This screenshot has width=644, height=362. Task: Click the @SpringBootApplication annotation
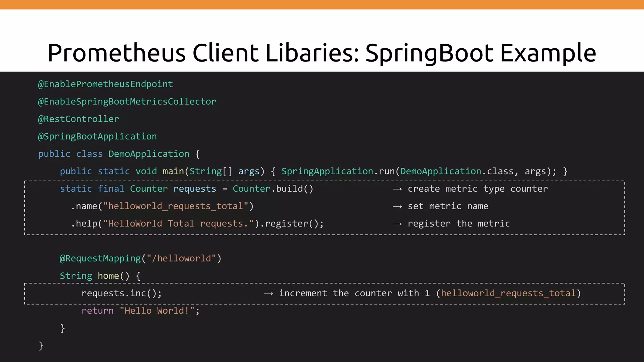pyautogui.click(x=97, y=136)
